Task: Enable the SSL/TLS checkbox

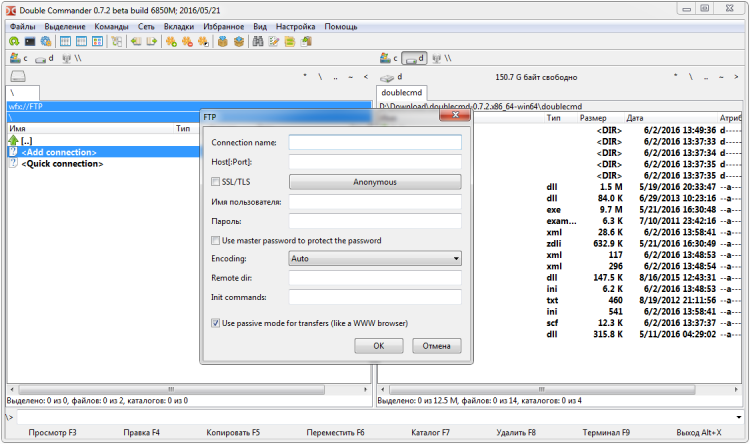Action: pyautogui.click(x=216, y=182)
